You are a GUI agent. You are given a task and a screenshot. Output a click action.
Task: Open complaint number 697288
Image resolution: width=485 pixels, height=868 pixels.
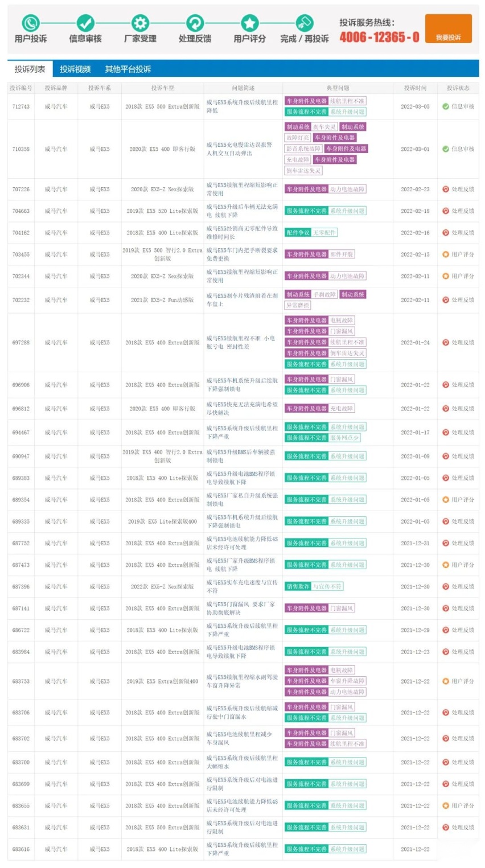21,343
